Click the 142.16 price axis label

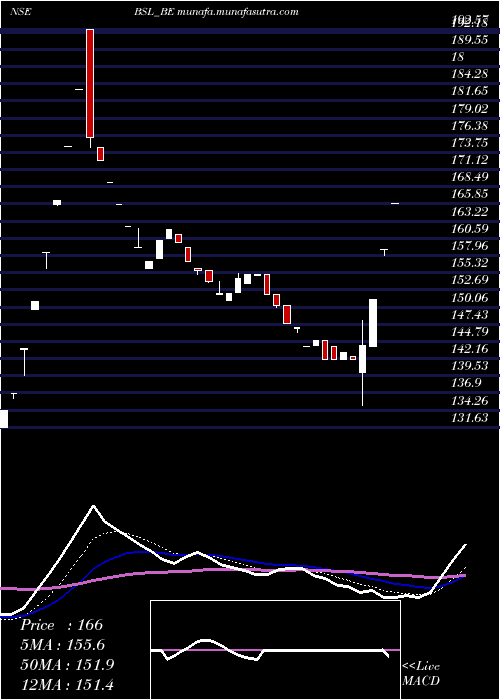[x=469, y=349]
